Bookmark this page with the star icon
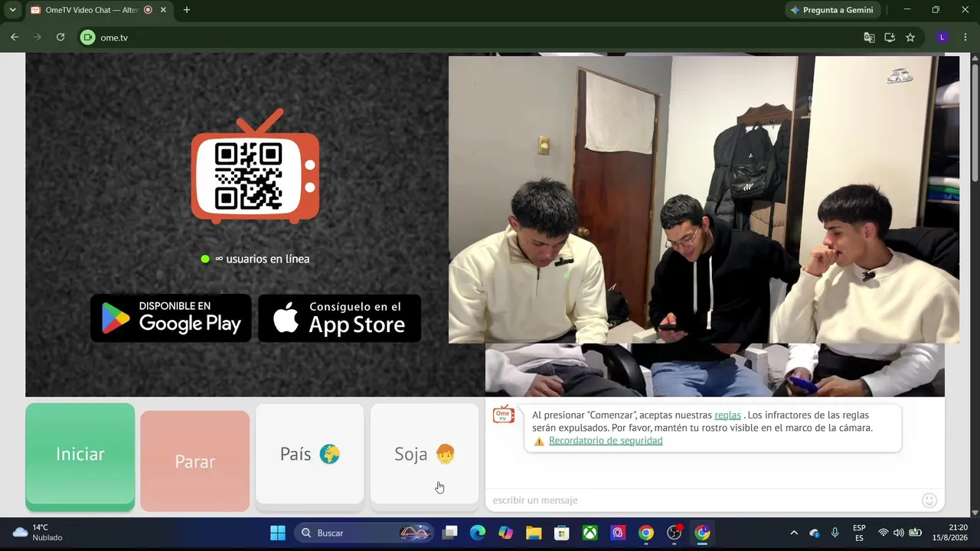This screenshot has height=551, width=980. point(910,37)
